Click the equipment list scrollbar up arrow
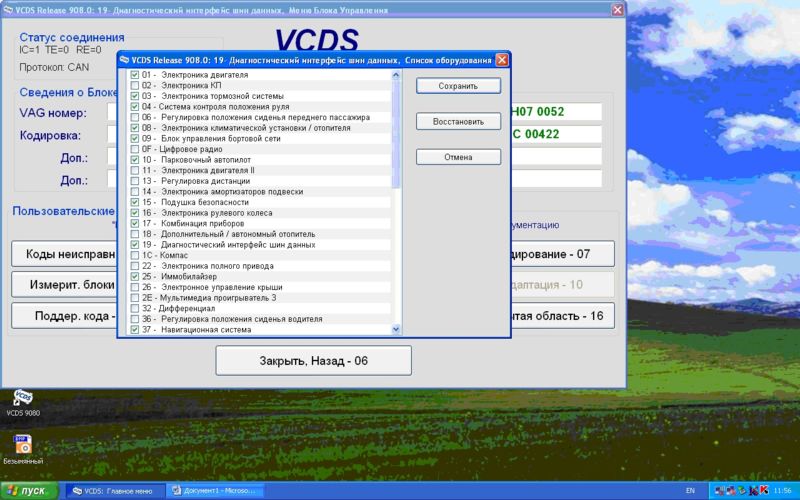 (x=396, y=75)
